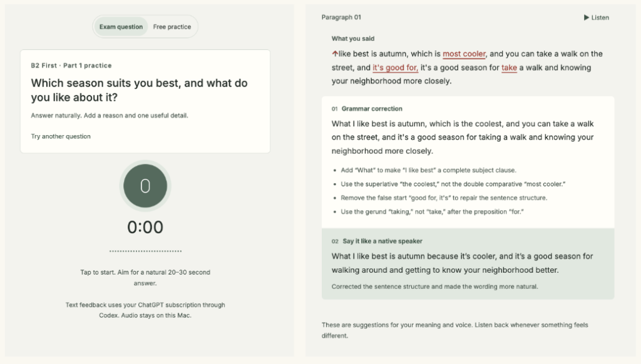
Task: Click the superlative 'the coolest' bullet tip
Action: point(453,184)
